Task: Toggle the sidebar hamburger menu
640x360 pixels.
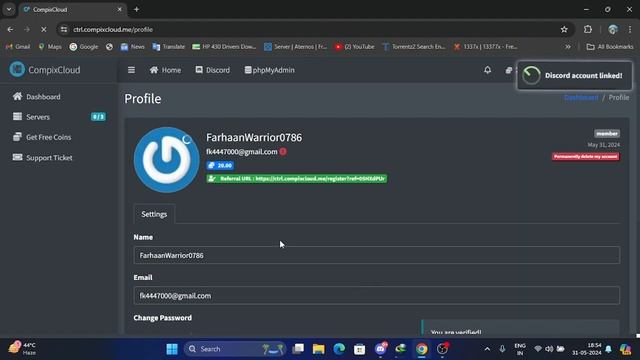Action: (131, 70)
